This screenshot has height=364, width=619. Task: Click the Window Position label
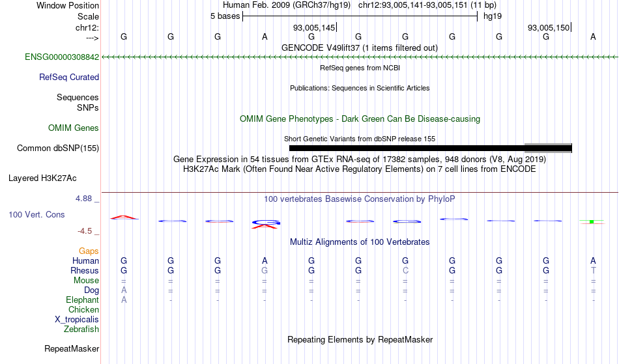(68, 5)
